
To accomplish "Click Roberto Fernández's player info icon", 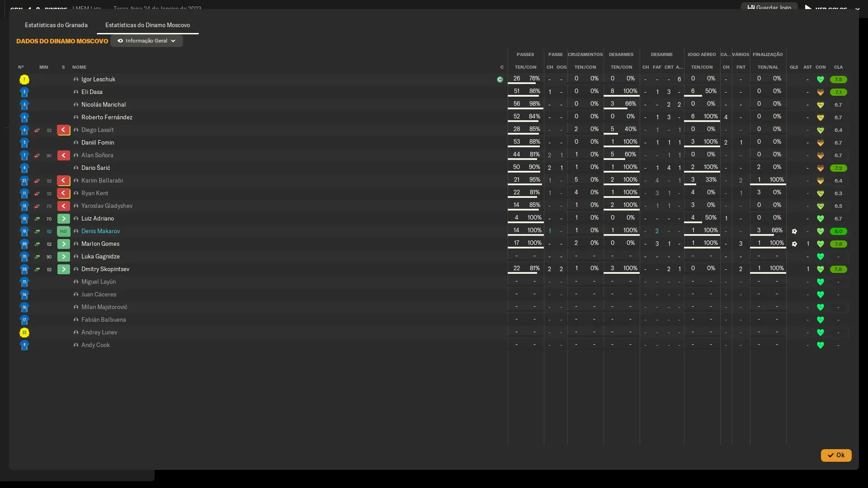I will [x=76, y=117].
